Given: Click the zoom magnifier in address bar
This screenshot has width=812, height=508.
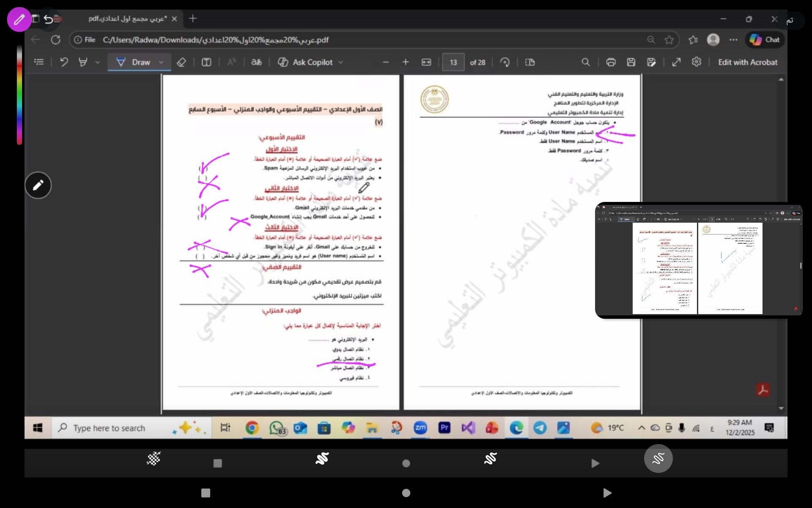Looking at the screenshot, I should [651, 40].
